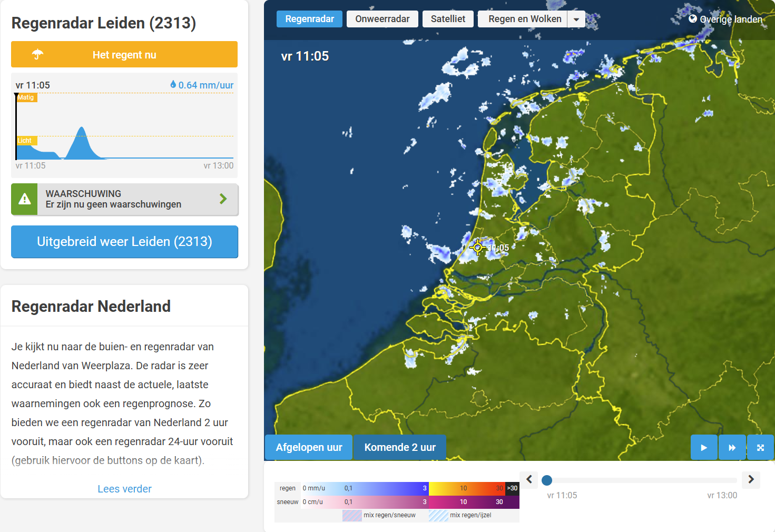Click the mix regen/ijzel legend swatch
Image resolution: width=775 pixels, height=532 pixels.
[438, 515]
